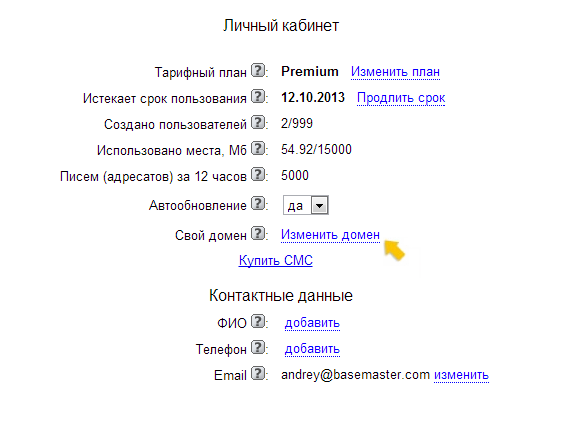The width and height of the screenshot is (578, 436).
Task: Click help icon next to Тарифный план
Action: (258, 70)
